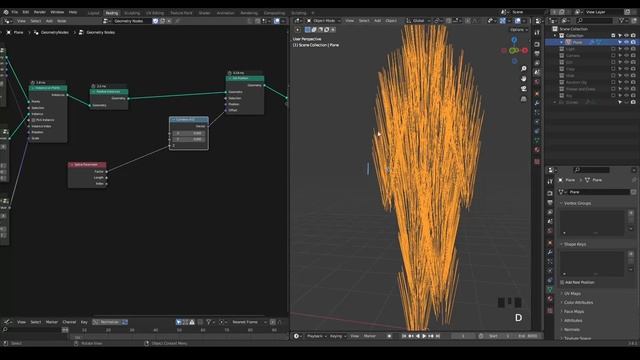This screenshot has width=640, height=360.
Task: Toggle camera view icon in viewport
Action: pos(524,89)
